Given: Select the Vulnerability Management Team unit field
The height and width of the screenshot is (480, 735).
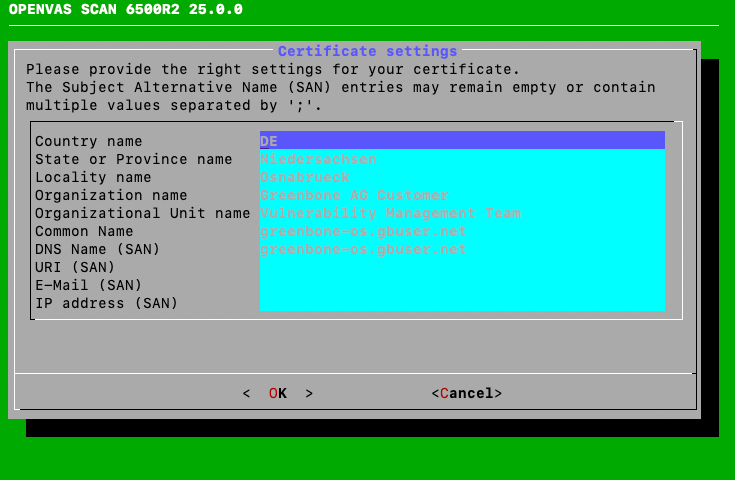Looking at the screenshot, I should point(461,213).
